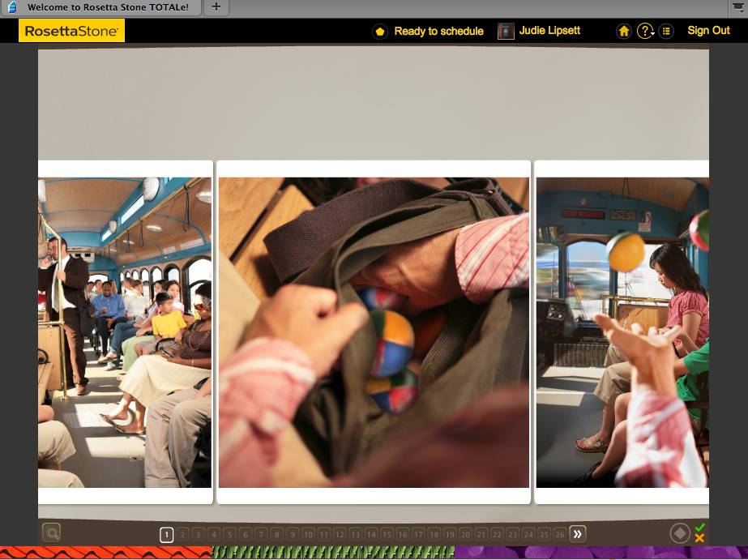Click the diamond icon in bottom bar
This screenshot has width=748, height=560.
pos(680,533)
